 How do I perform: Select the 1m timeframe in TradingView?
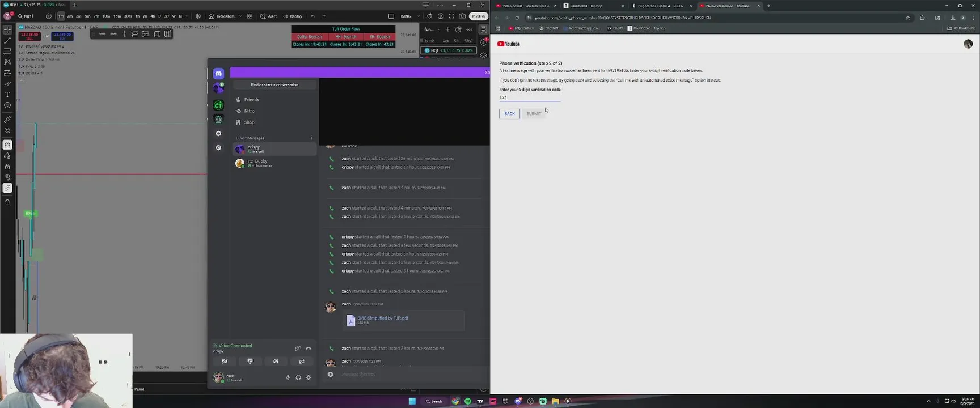[61, 16]
